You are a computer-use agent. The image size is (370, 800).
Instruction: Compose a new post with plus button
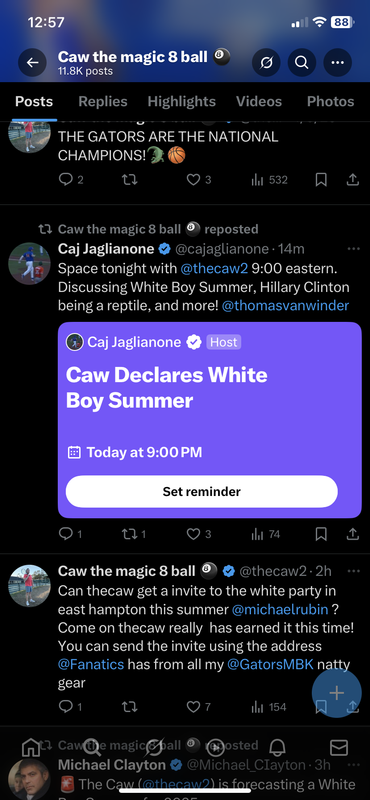(x=336, y=693)
